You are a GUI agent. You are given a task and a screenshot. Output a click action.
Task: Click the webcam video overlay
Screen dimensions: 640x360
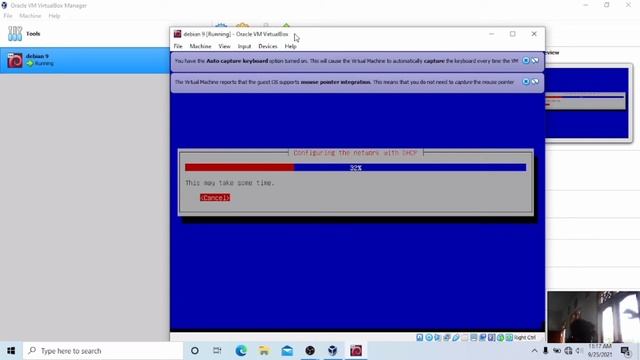pyautogui.click(x=593, y=317)
